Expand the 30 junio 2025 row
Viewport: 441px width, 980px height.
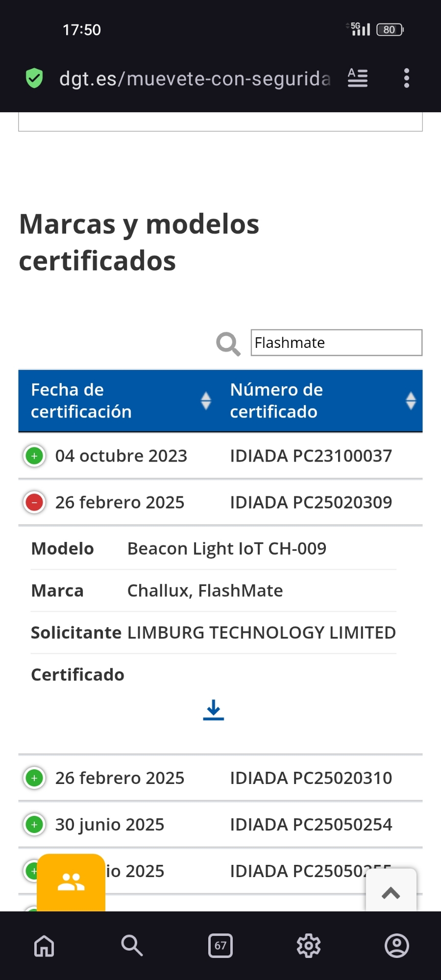34,825
